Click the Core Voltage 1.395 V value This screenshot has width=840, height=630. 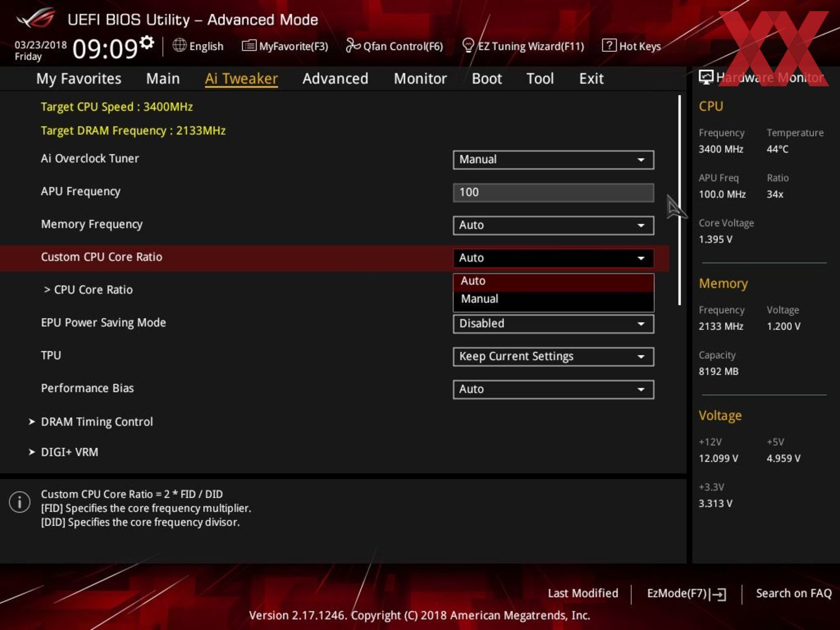click(715, 239)
